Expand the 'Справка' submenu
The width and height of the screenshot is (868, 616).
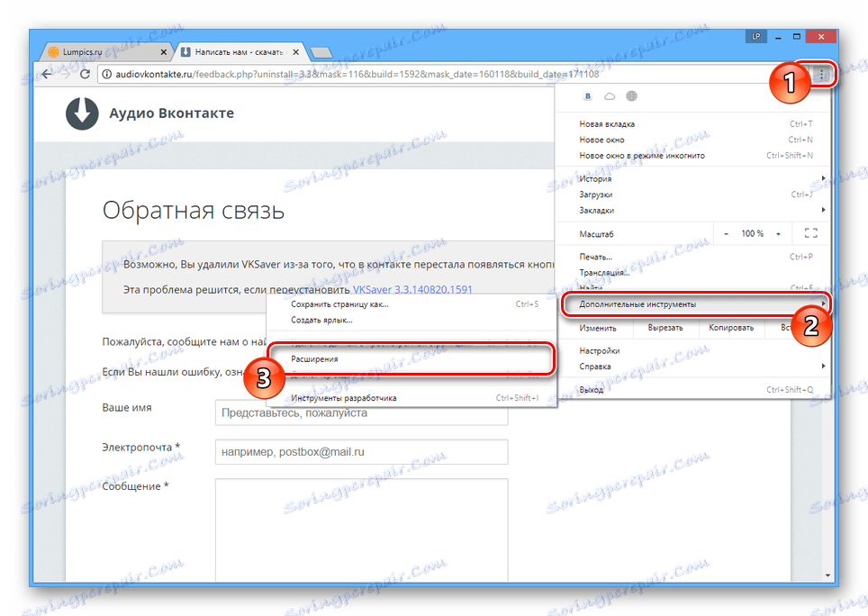(695, 367)
